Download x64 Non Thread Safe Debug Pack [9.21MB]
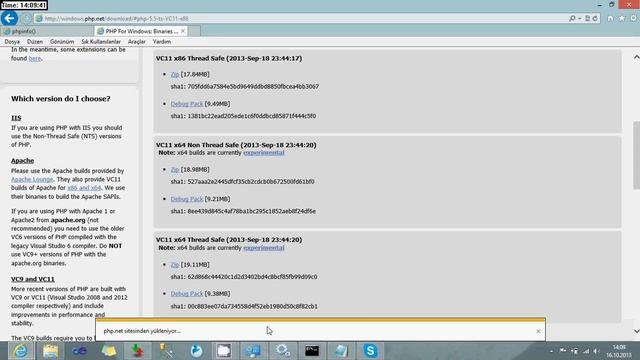 point(187,199)
